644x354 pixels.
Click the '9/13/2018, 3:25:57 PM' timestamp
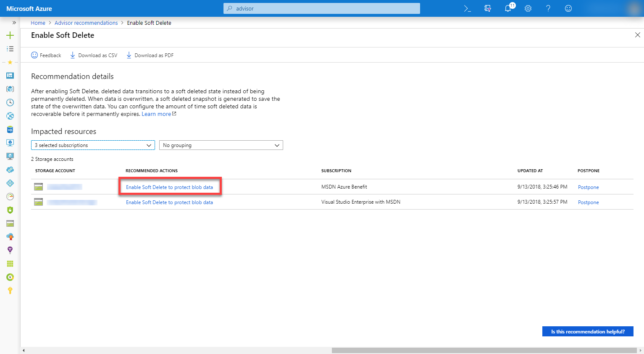pyautogui.click(x=542, y=202)
